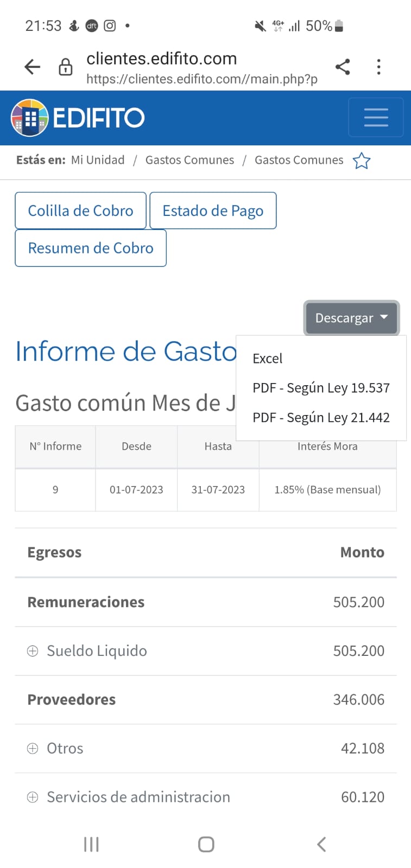Open the hamburger navigation menu
411x868 pixels.
tap(376, 117)
